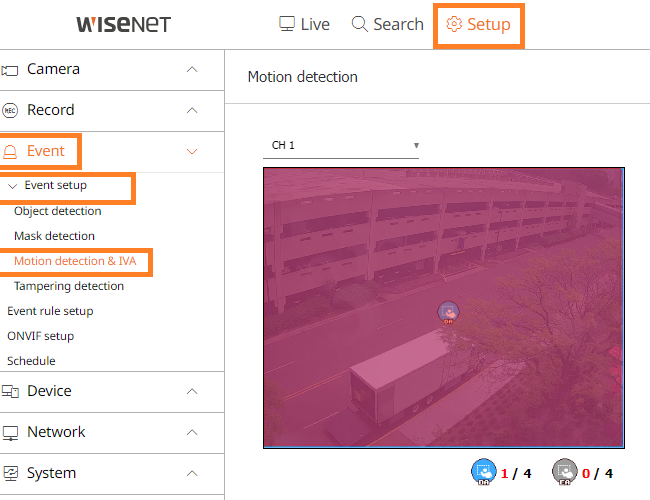Click the Setup gear icon
650x500 pixels.
pos(454,24)
